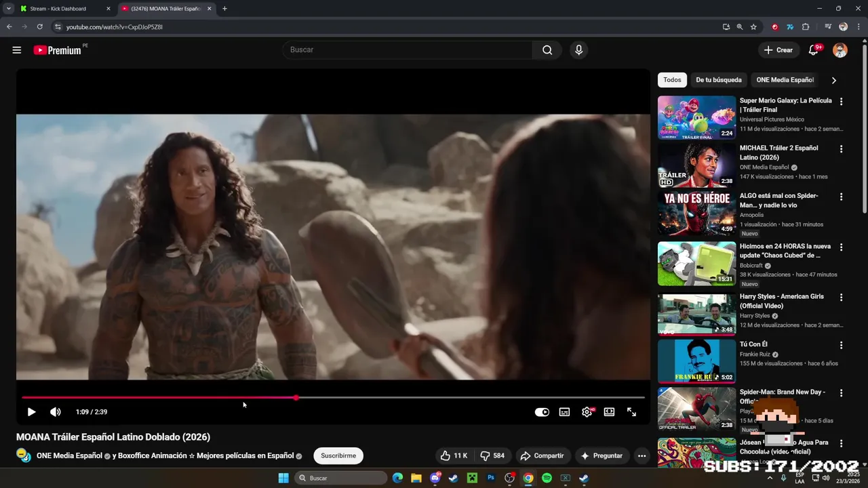The width and height of the screenshot is (868, 488).
Task: Reload the page
Action: pyautogui.click(x=40, y=27)
